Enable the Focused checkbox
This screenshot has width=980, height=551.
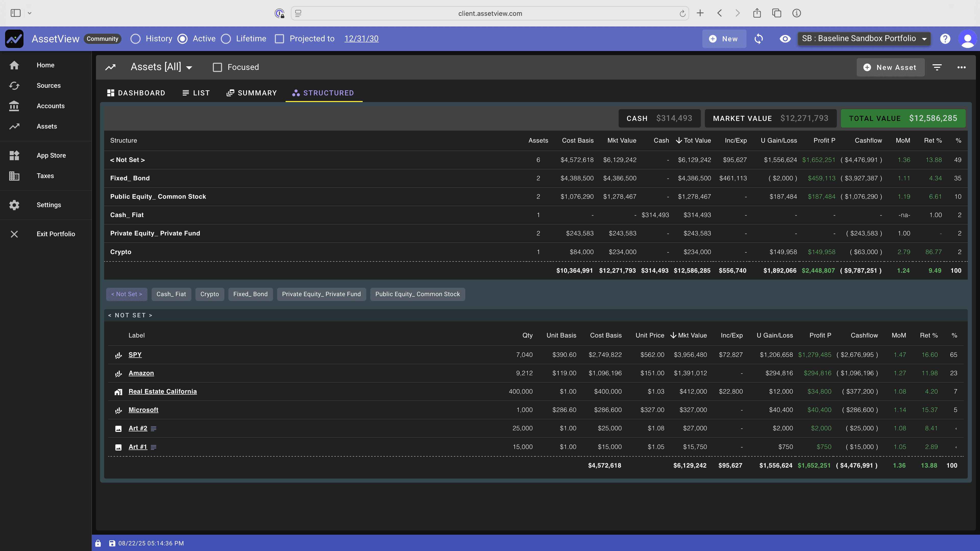coord(217,67)
